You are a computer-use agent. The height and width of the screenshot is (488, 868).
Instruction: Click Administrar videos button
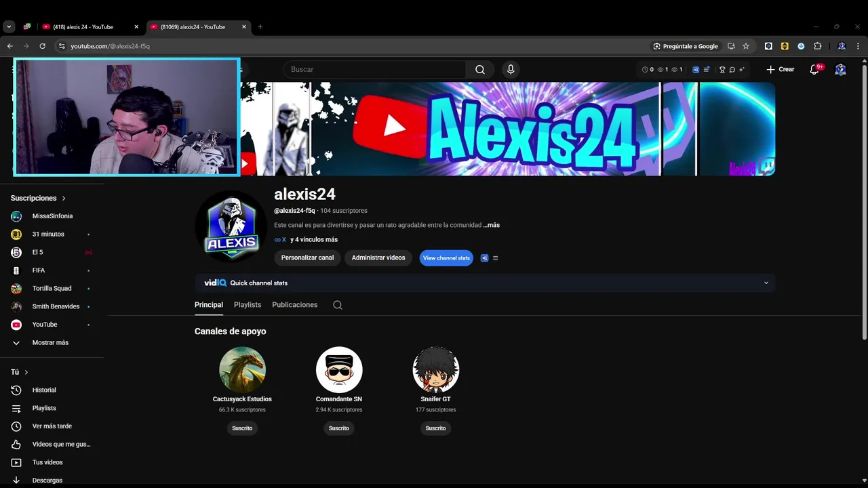[x=378, y=258]
